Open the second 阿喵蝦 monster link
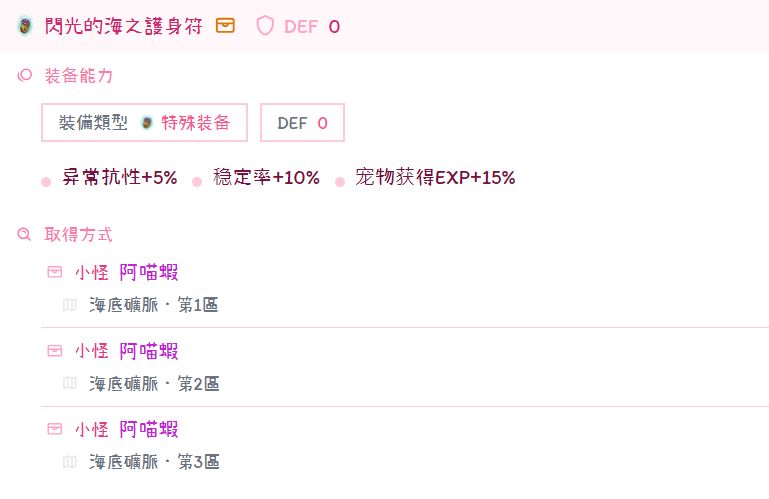769x499 pixels. pos(149,351)
